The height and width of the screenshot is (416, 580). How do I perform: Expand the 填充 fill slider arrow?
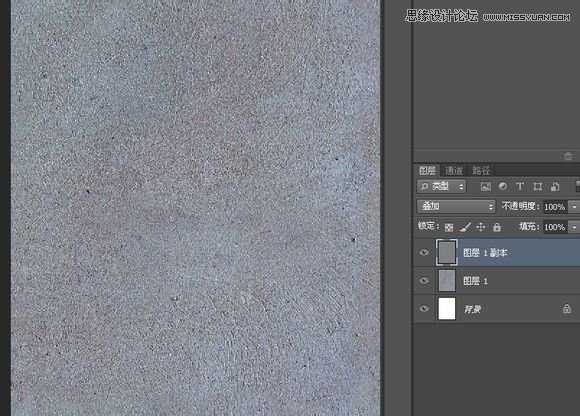click(x=574, y=227)
